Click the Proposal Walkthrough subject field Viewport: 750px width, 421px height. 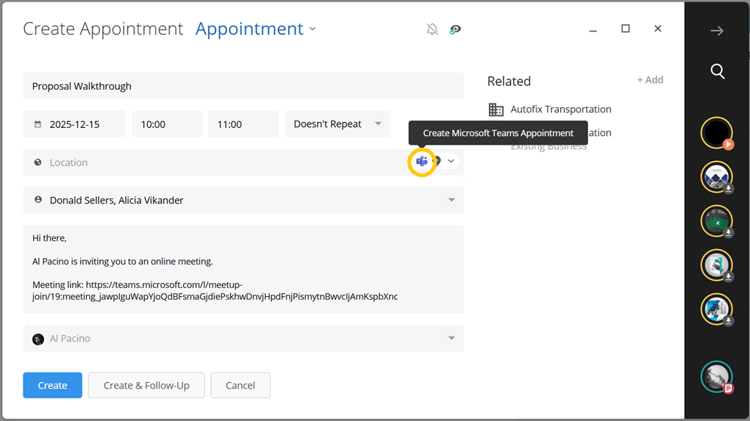coord(243,86)
